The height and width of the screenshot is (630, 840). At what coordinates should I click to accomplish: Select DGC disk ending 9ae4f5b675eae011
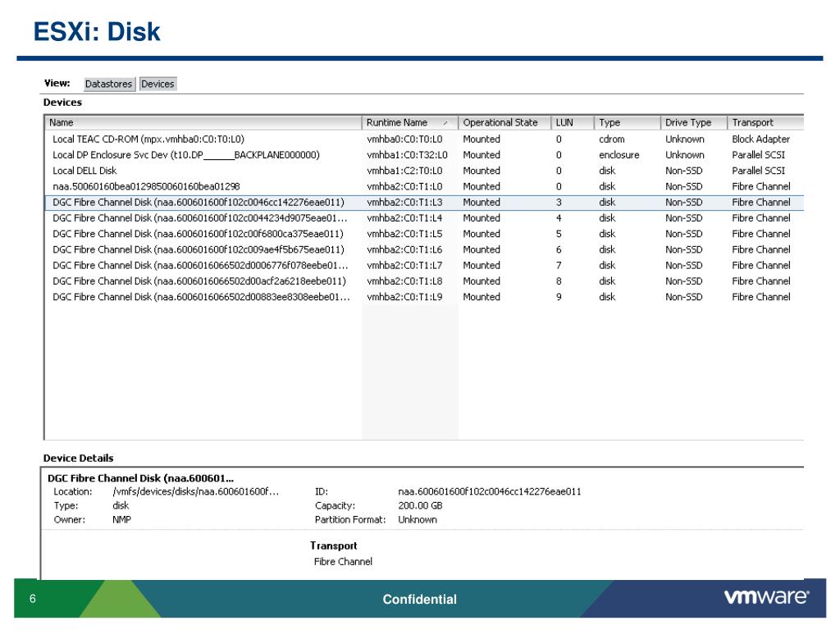(x=424, y=249)
